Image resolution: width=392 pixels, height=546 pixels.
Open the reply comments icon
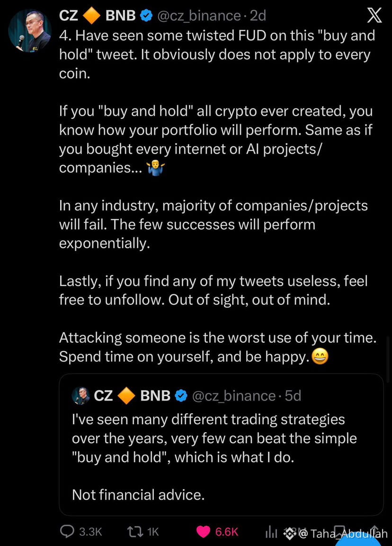(67, 532)
